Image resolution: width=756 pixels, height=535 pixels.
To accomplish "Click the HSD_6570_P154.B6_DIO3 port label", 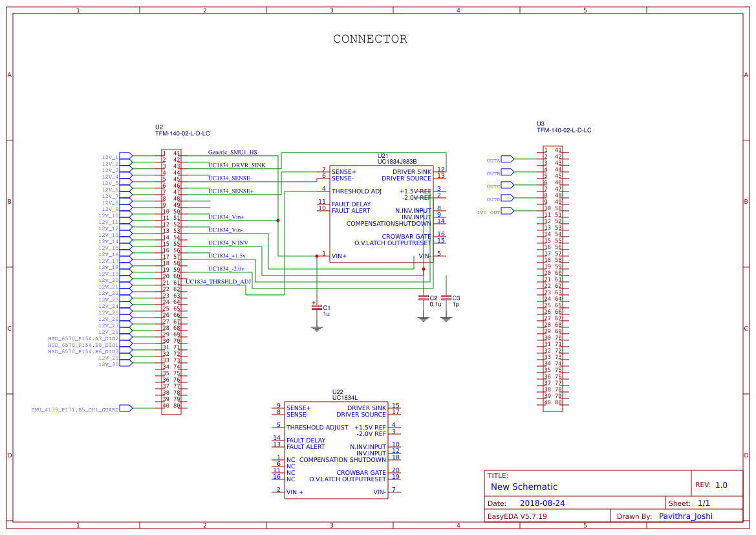I will (83, 352).
